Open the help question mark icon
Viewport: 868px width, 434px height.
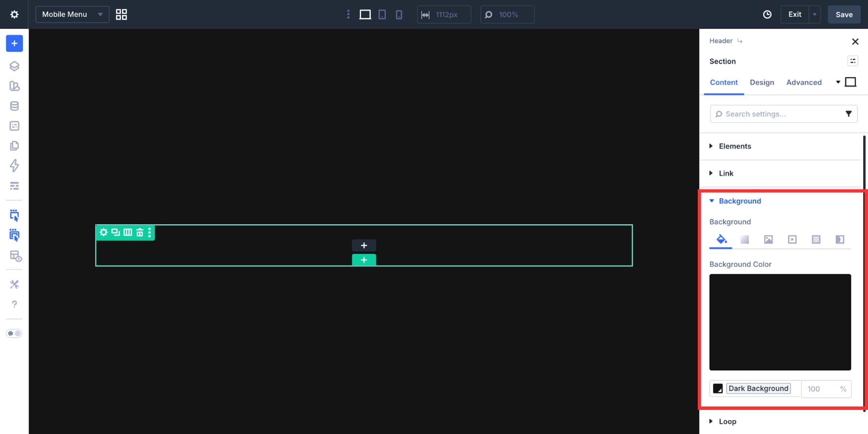point(14,304)
